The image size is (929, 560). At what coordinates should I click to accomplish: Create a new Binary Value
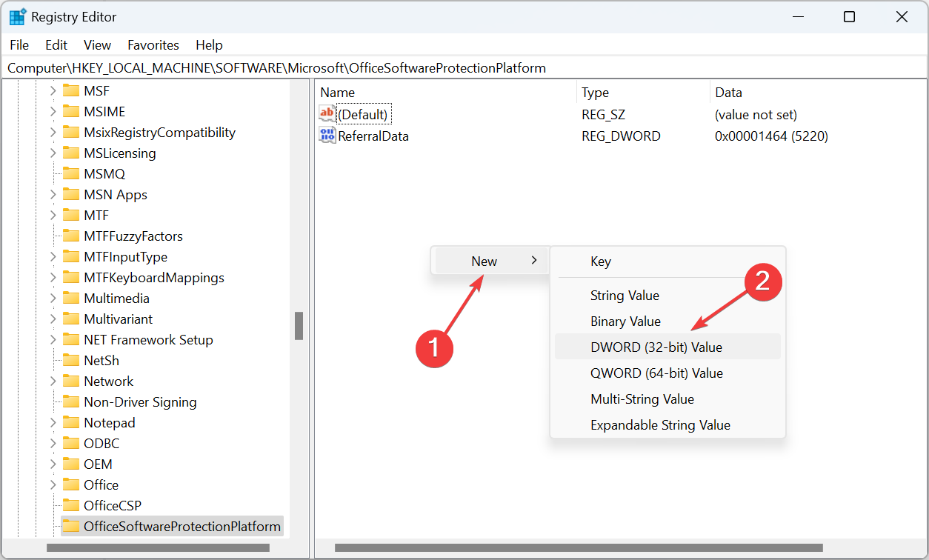click(667, 321)
